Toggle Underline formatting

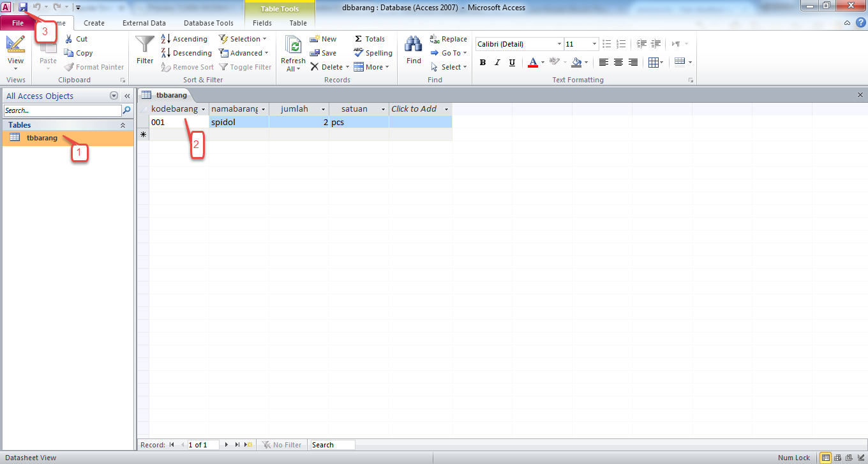512,62
